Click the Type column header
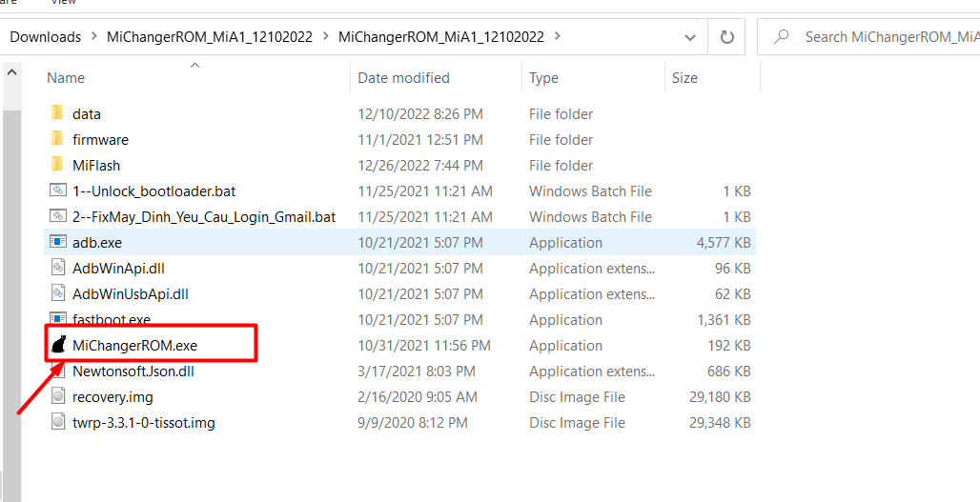Viewport: 980px width, 502px height. click(x=543, y=78)
